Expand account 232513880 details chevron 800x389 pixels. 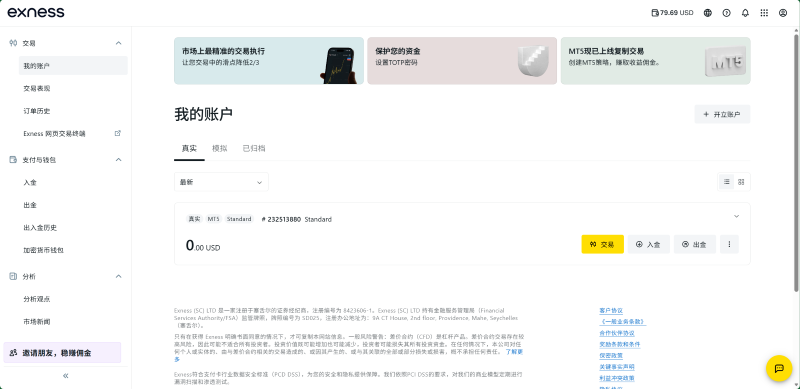pos(736,216)
